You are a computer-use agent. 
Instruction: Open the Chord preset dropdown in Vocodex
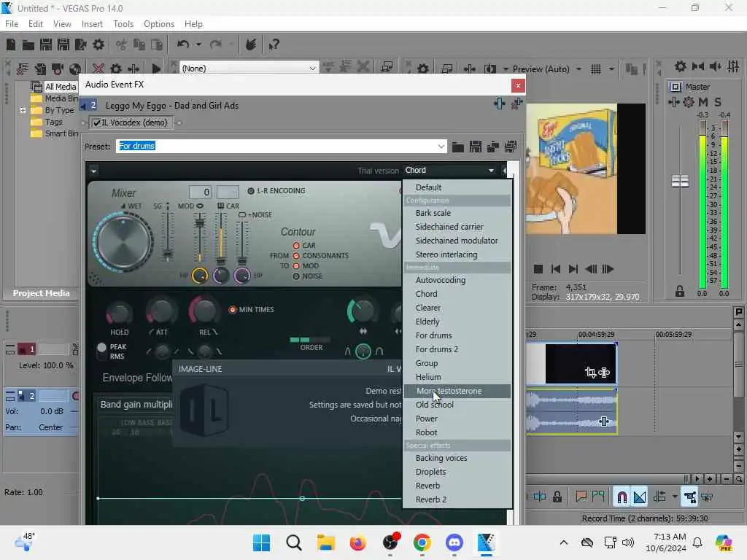pos(449,171)
